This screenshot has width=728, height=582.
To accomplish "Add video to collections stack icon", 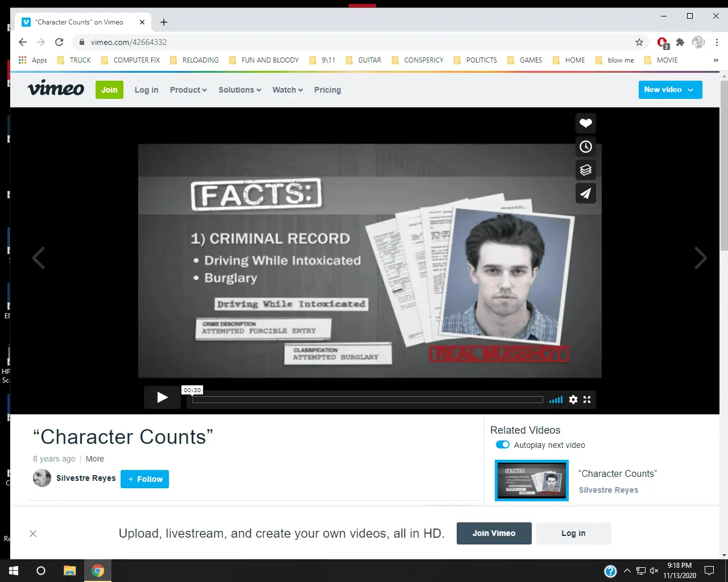I will 585,170.
